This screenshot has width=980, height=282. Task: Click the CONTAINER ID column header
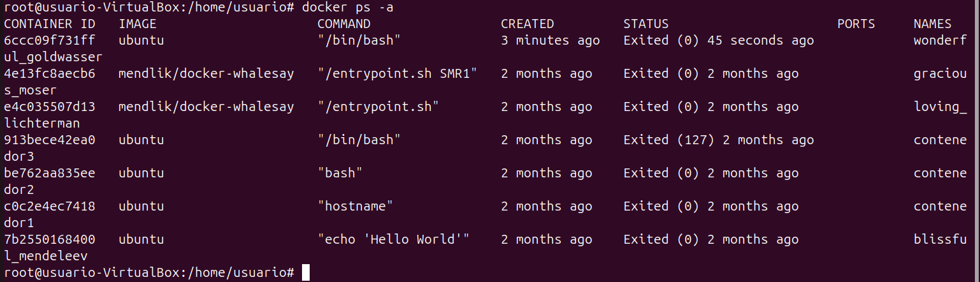(x=50, y=24)
